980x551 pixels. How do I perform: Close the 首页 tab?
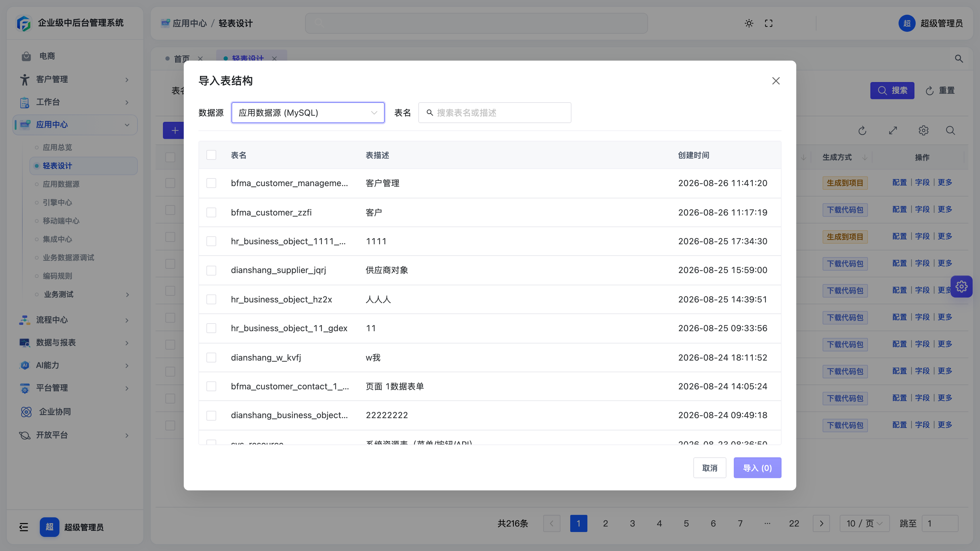200,58
